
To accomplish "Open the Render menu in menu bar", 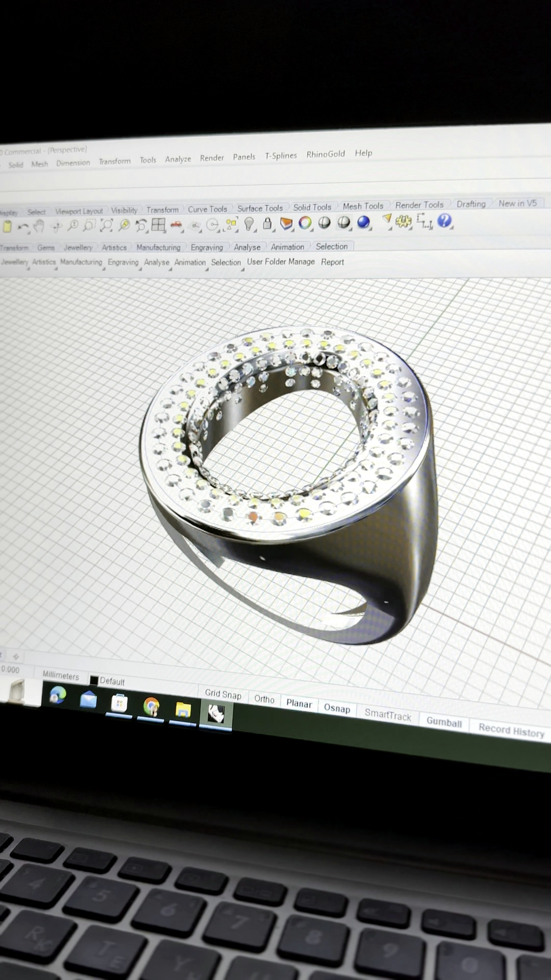I will pos(212,158).
